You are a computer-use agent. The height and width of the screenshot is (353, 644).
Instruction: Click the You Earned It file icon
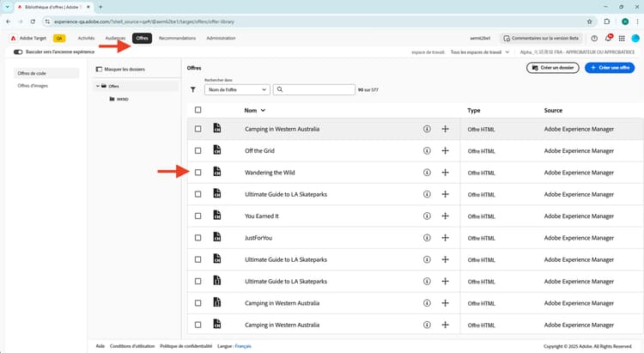(x=217, y=216)
